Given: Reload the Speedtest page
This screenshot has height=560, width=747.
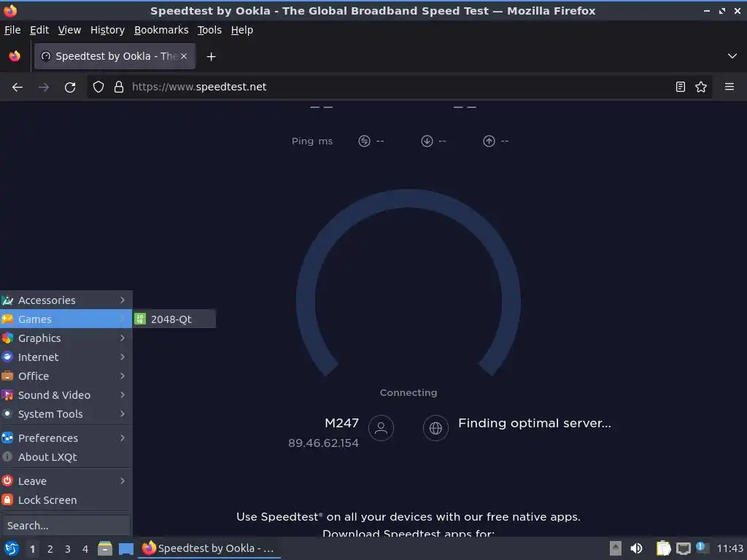Looking at the screenshot, I should coord(70,87).
